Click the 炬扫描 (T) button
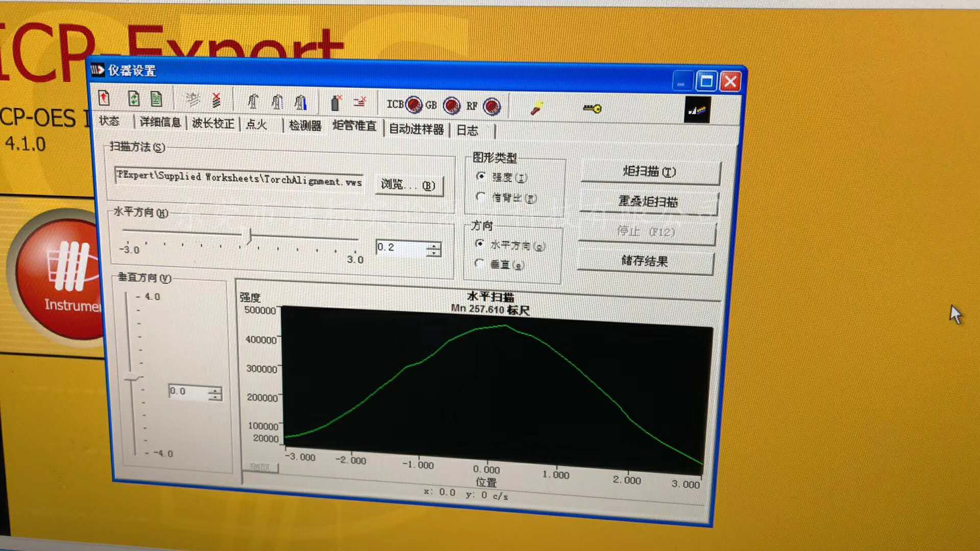980x551 pixels. click(649, 171)
